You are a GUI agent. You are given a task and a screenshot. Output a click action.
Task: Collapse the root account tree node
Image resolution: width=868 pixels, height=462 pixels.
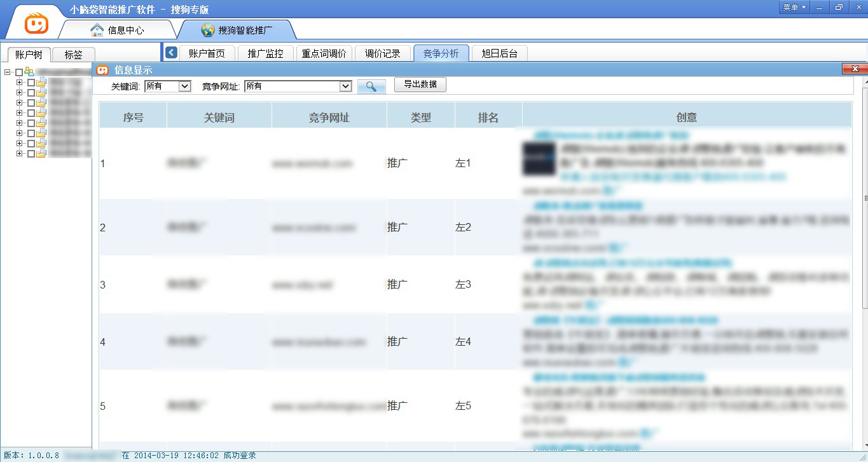7,72
